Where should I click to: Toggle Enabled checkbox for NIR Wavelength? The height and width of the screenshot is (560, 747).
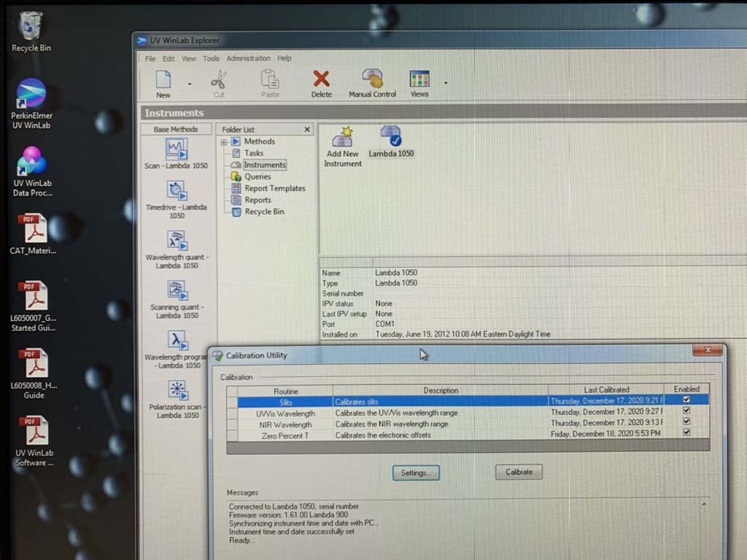click(686, 421)
